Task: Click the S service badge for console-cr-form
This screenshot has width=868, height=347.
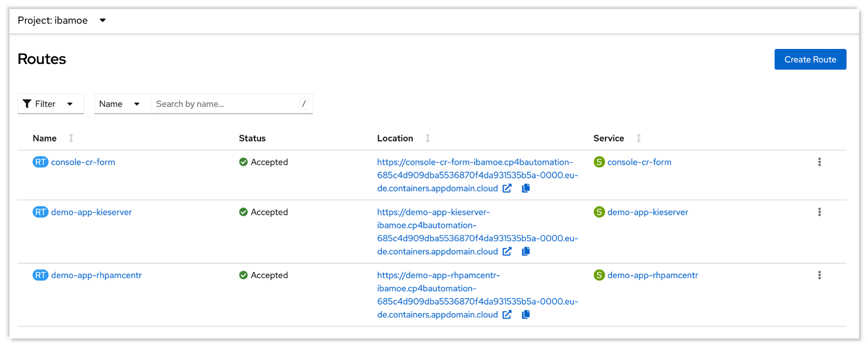Action: (599, 162)
